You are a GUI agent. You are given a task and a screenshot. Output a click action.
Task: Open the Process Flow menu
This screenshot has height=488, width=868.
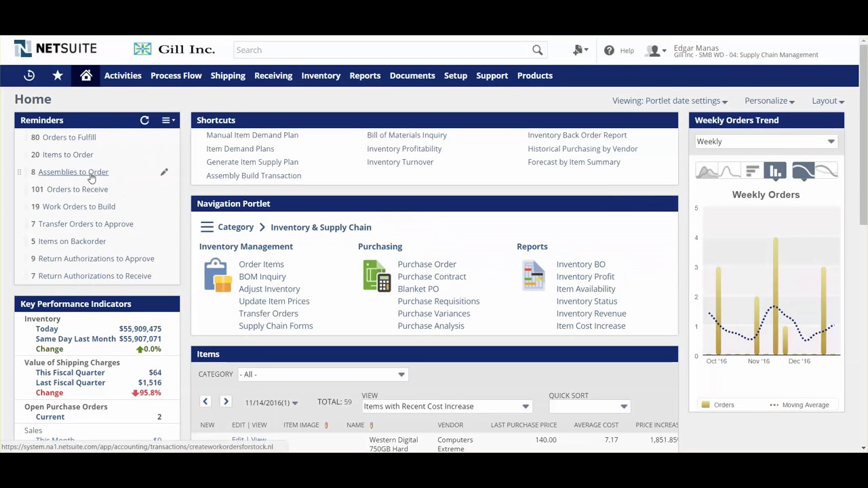tap(176, 75)
